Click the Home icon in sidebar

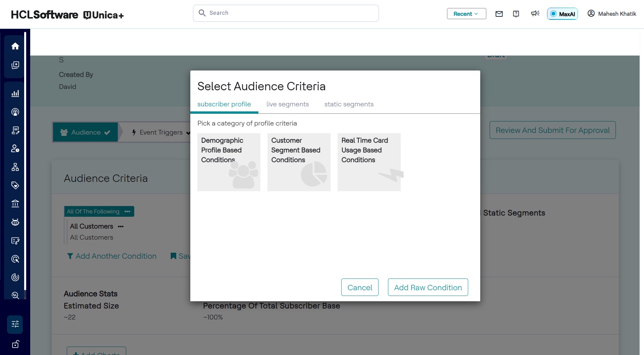[15, 46]
